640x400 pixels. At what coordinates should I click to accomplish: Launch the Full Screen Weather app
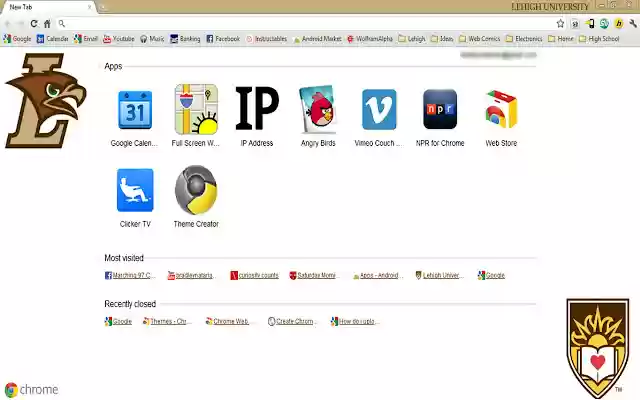click(196, 116)
